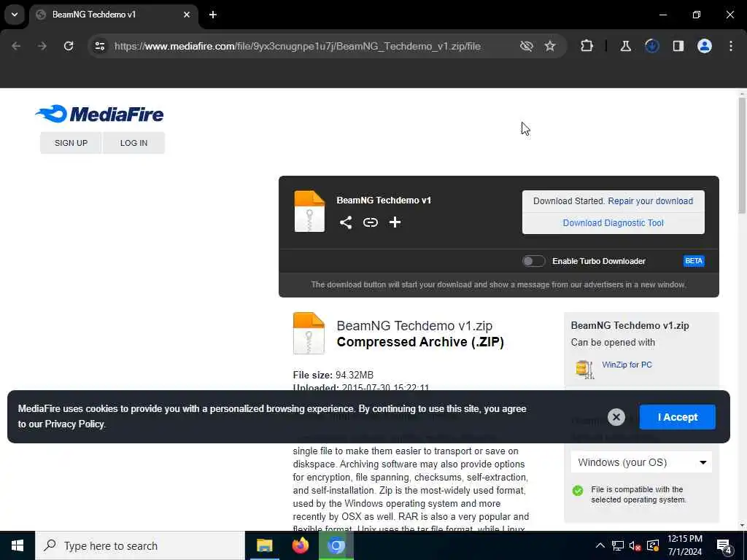Add file to account with plus icon
Viewport: 747px width, 560px height.
point(395,222)
